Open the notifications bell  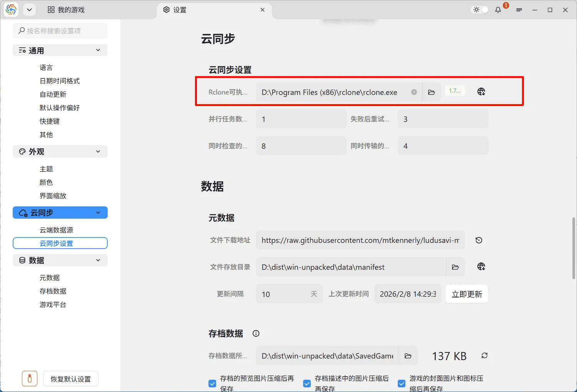[497, 10]
